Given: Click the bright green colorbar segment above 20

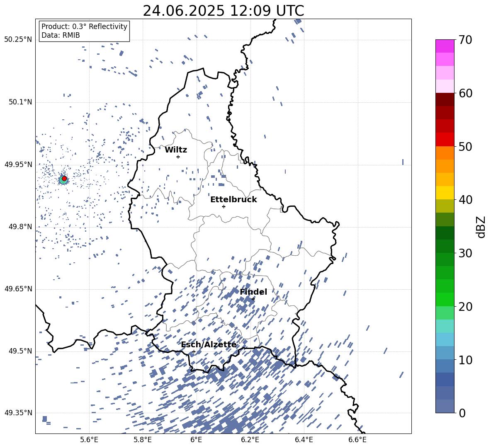Looking at the screenshot, I should point(445,299).
